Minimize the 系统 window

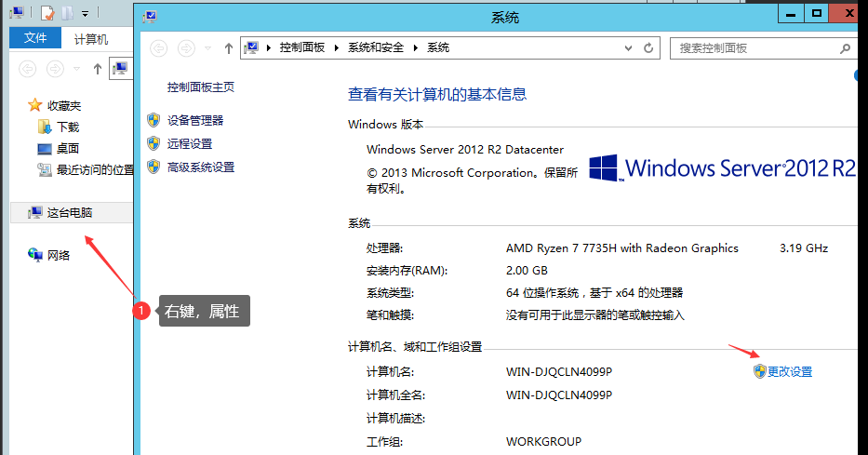click(791, 14)
